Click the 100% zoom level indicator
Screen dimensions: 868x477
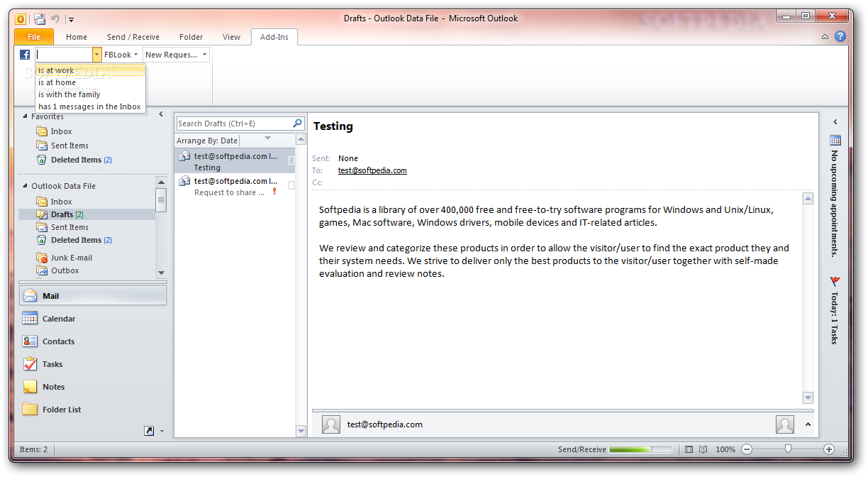coord(725,449)
